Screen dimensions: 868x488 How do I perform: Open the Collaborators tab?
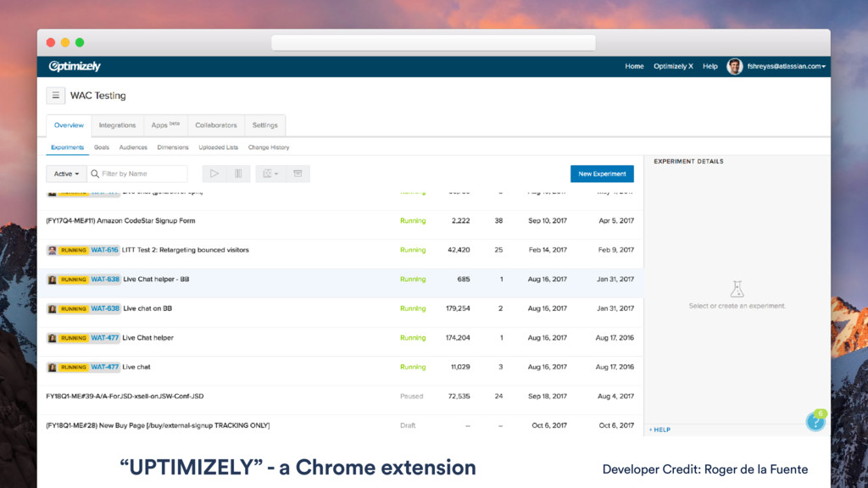[x=216, y=125]
